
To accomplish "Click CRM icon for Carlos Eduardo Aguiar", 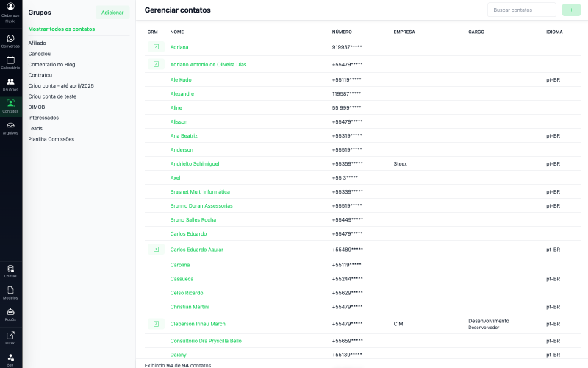I will tap(156, 250).
